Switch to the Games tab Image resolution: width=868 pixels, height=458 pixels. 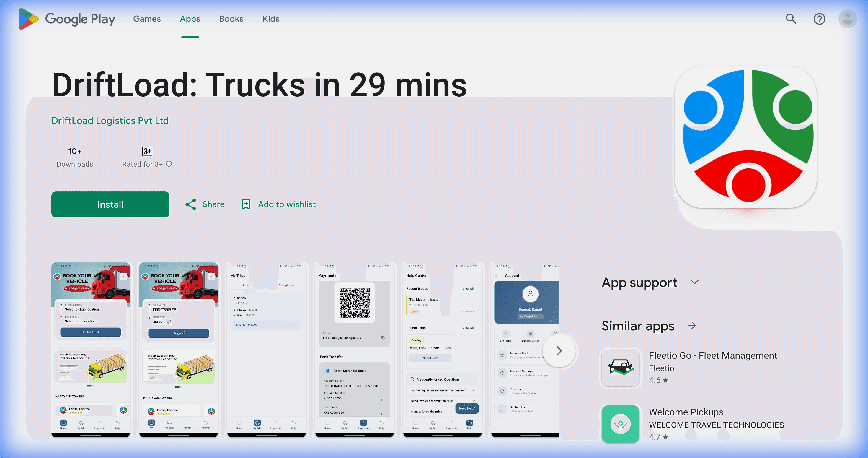point(146,19)
